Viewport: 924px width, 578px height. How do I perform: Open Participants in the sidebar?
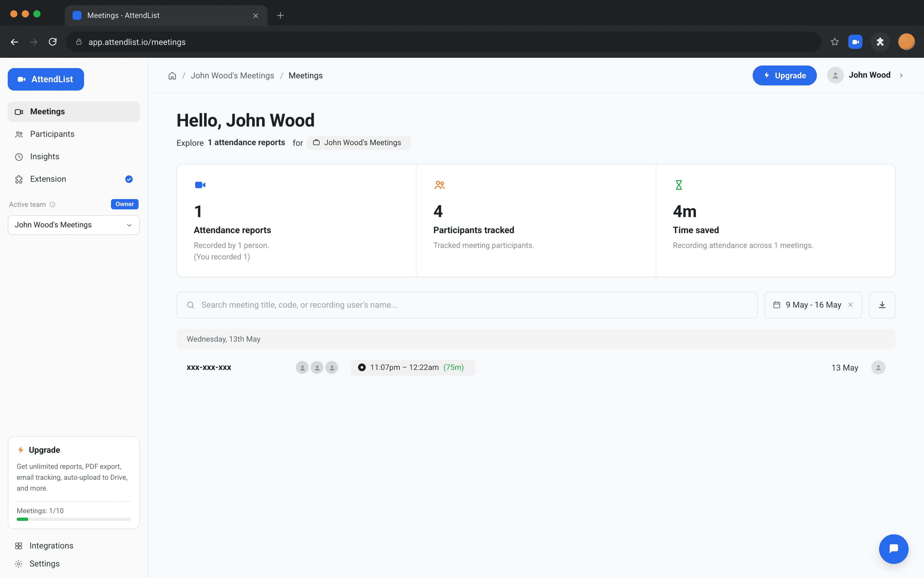click(74, 134)
